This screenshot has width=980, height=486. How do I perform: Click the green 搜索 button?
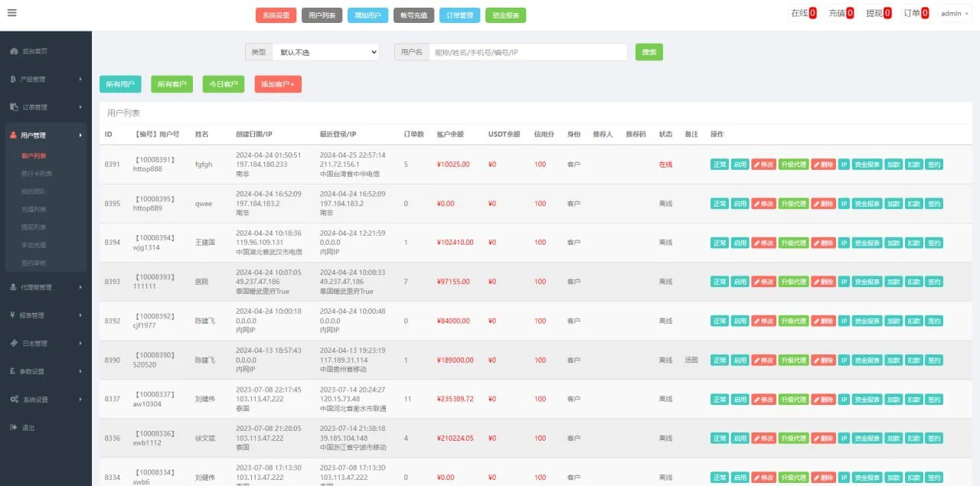(x=649, y=52)
